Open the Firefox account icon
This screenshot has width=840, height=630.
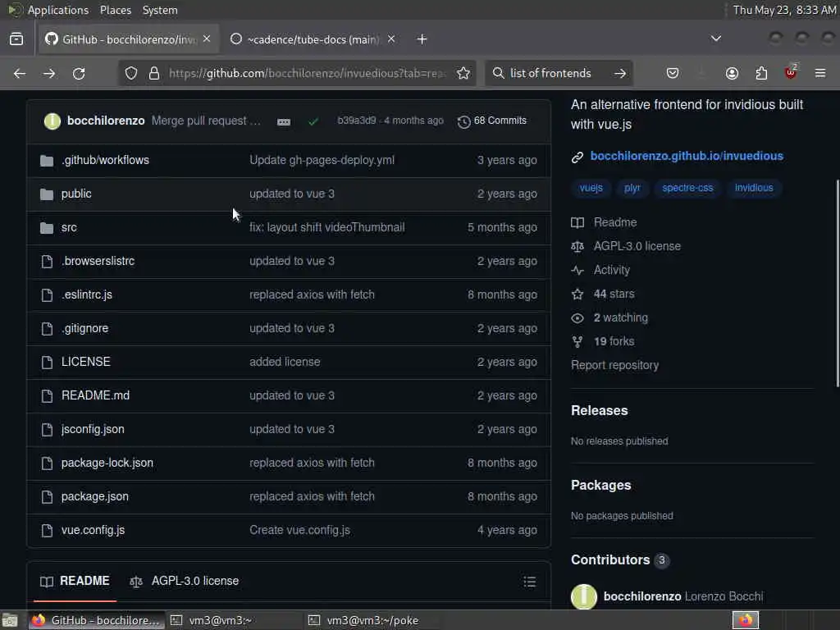(732, 73)
